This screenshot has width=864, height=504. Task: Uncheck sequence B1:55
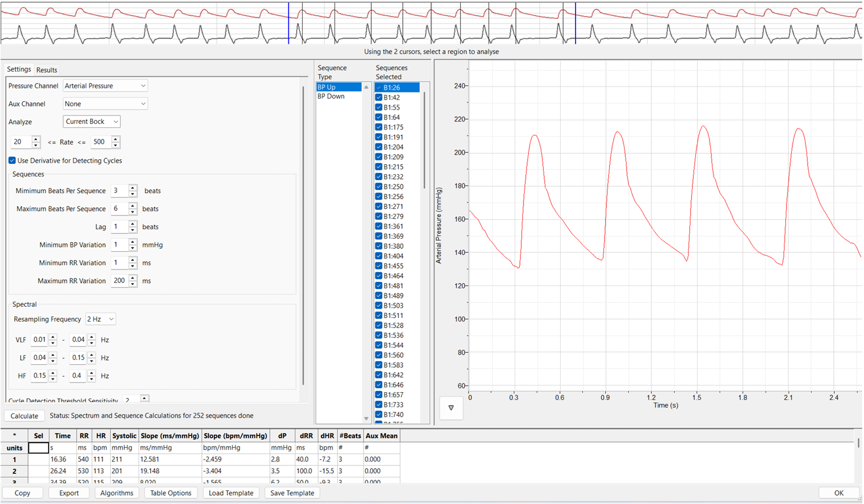tap(379, 108)
